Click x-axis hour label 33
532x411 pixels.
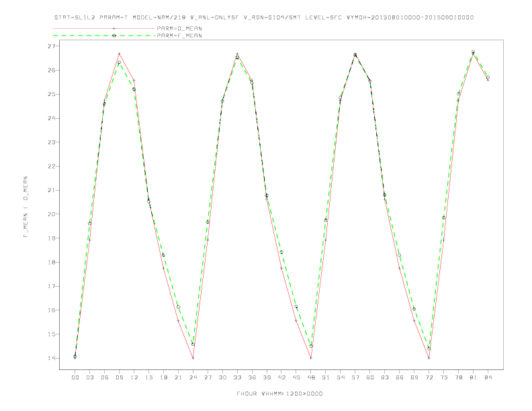click(x=237, y=377)
